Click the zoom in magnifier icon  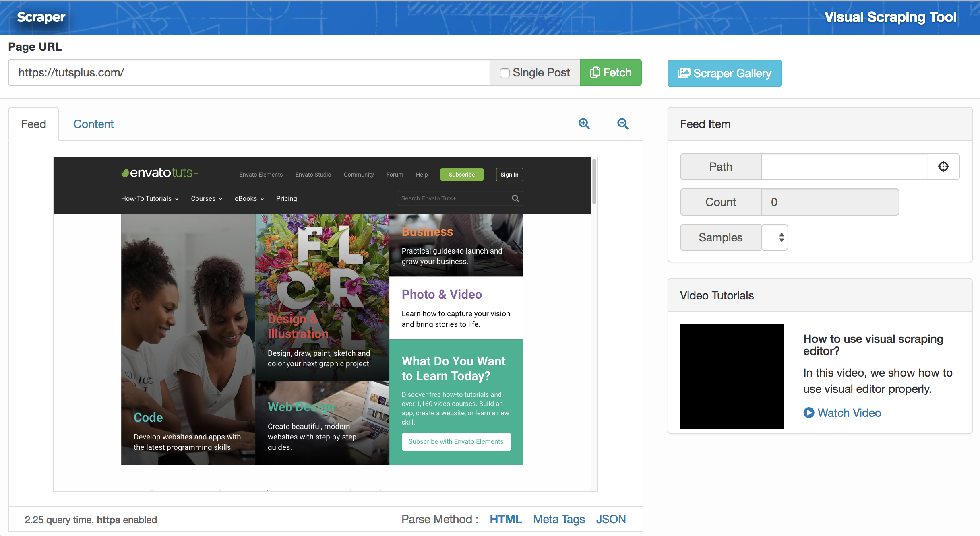pos(584,124)
